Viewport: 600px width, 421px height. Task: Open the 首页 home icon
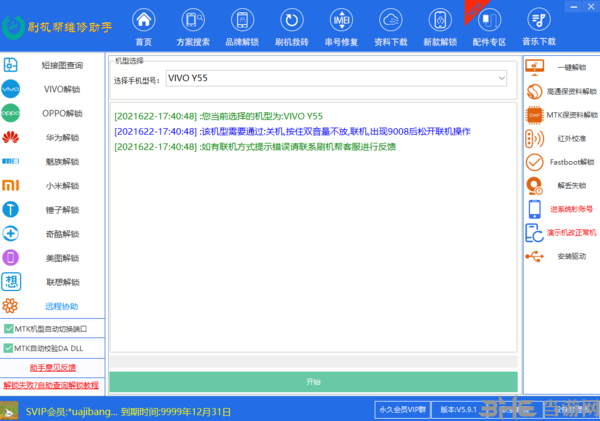pyautogui.click(x=143, y=20)
